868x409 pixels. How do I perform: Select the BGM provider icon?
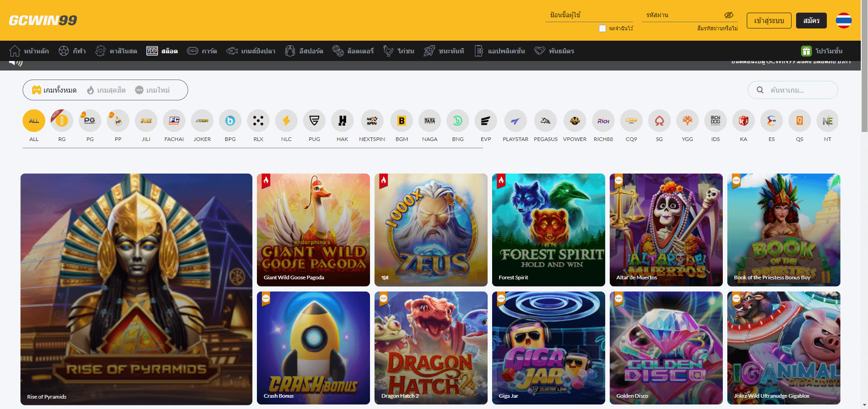click(x=402, y=121)
